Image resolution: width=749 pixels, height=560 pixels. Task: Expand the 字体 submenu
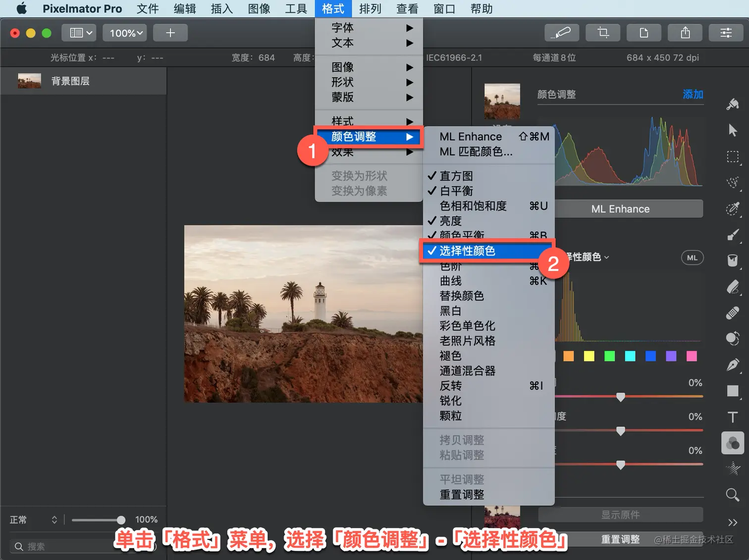pos(369,28)
